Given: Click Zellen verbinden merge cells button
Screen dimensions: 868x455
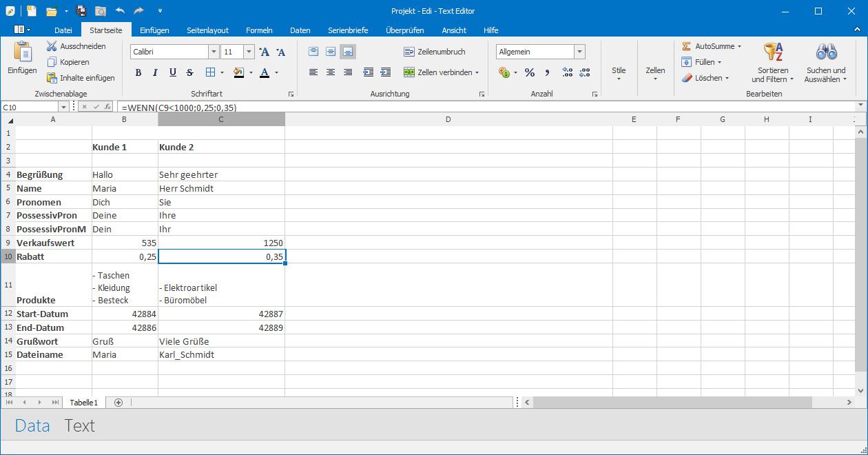Looking at the screenshot, I should tap(442, 72).
